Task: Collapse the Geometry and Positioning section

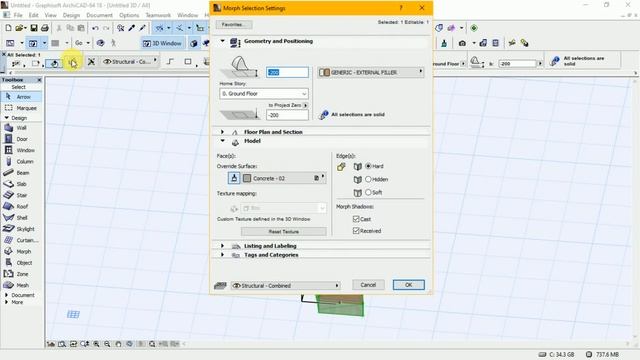Action: [x=222, y=41]
